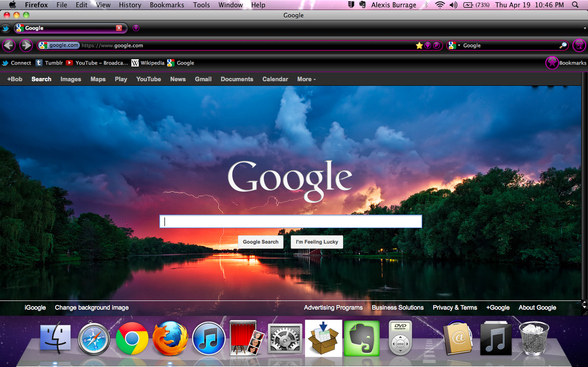The image size is (588, 367).
Task: Launch Photo Booth from the Dock
Action: click(x=247, y=338)
